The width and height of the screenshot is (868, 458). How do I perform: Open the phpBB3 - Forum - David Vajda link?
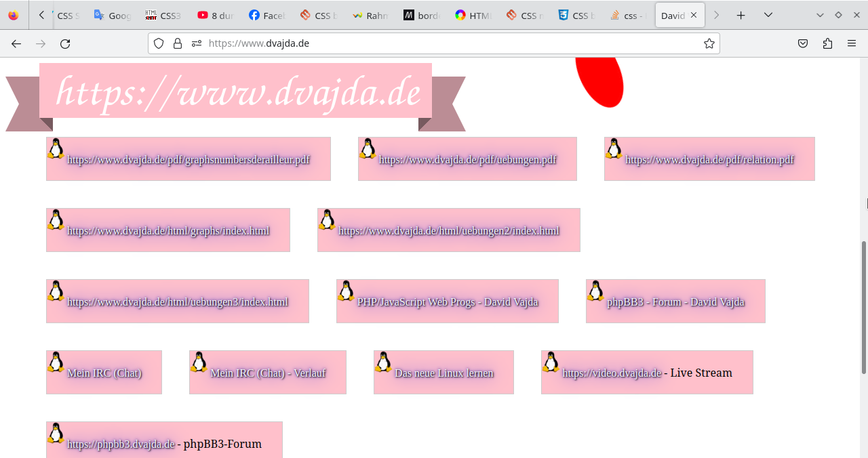pyautogui.click(x=675, y=301)
